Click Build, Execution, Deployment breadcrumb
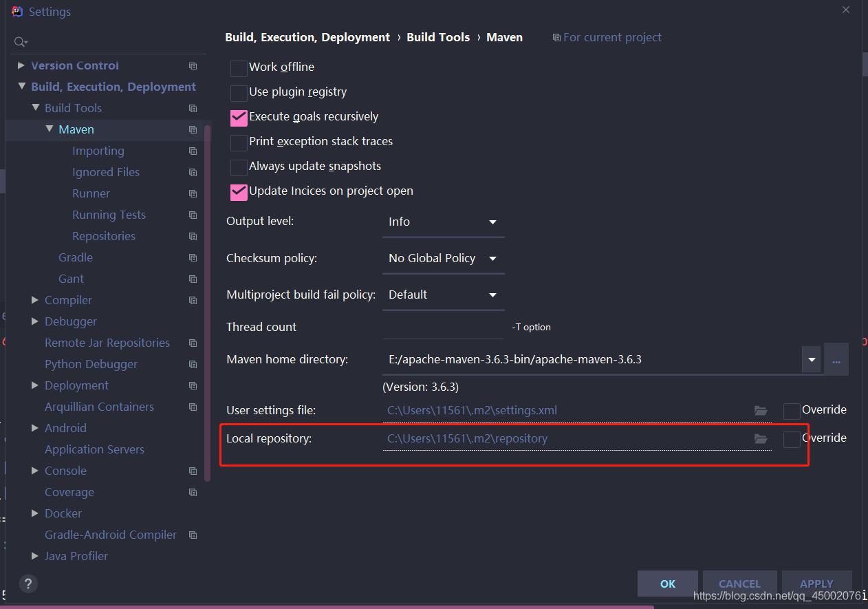868x609 pixels. point(307,37)
